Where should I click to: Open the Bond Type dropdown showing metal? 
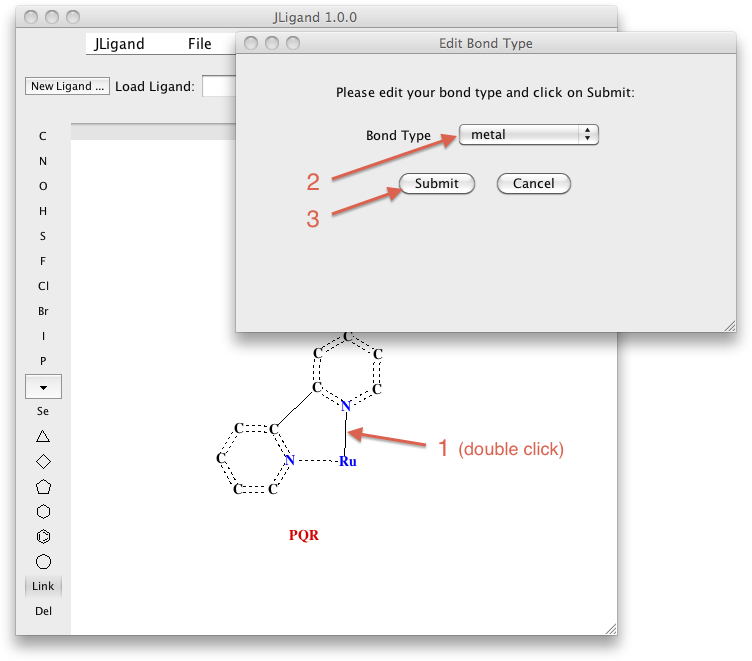528,135
